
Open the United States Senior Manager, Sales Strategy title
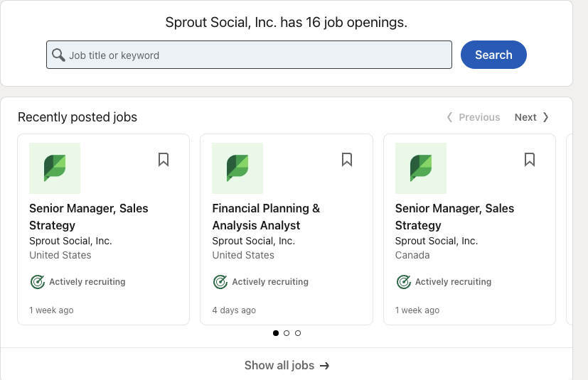[88, 217]
